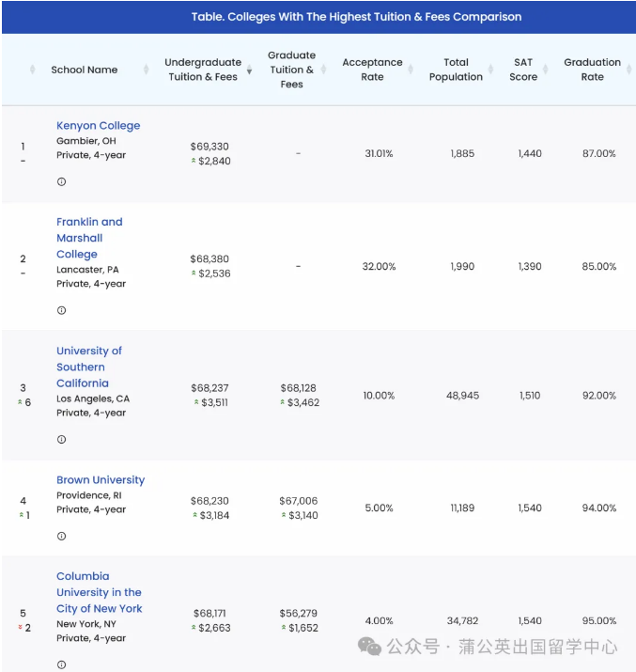Click info icon under Columbia University entry

click(62, 664)
